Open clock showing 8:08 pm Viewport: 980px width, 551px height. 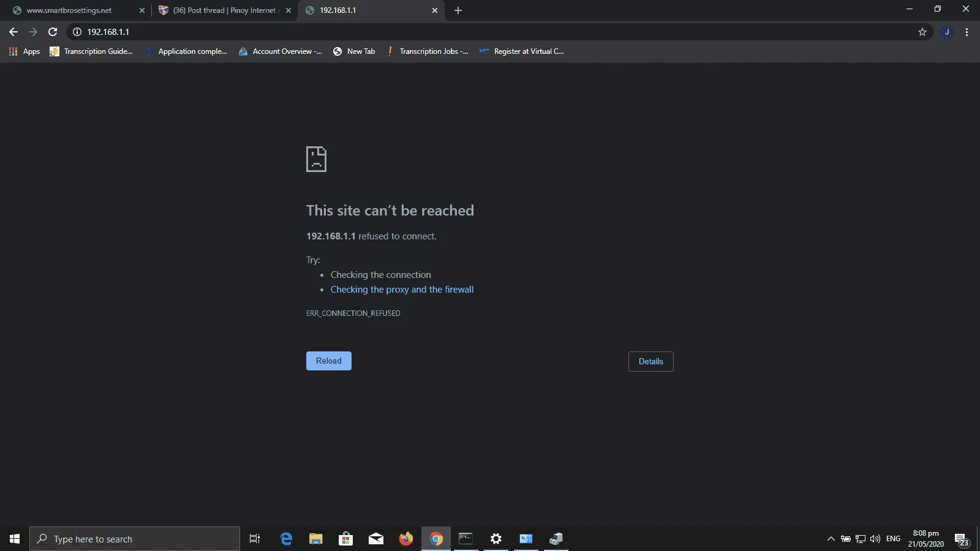tap(925, 539)
